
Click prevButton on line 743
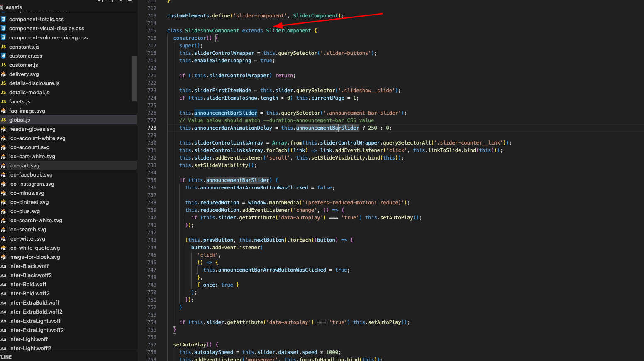pyautogui.click(x=219, y=240)
